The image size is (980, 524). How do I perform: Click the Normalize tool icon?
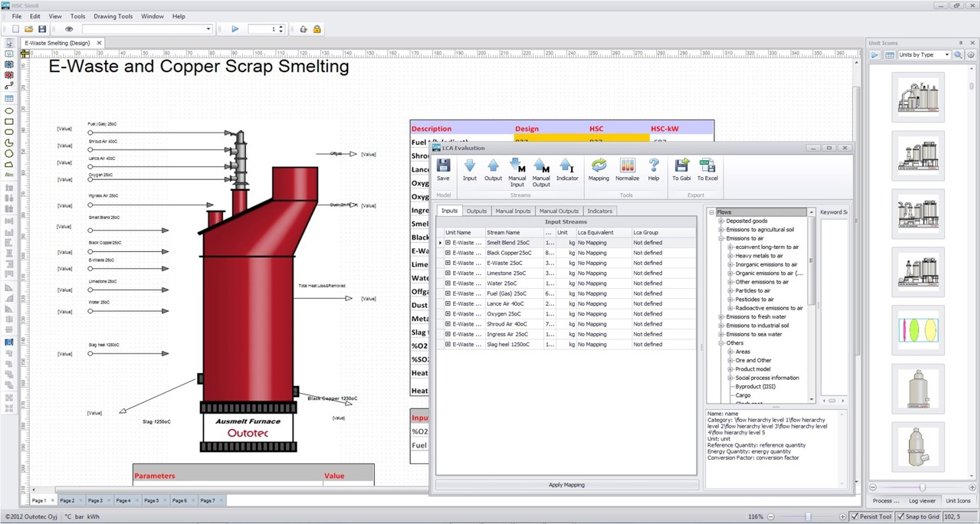pyautogui.click(x=627, y=166)
